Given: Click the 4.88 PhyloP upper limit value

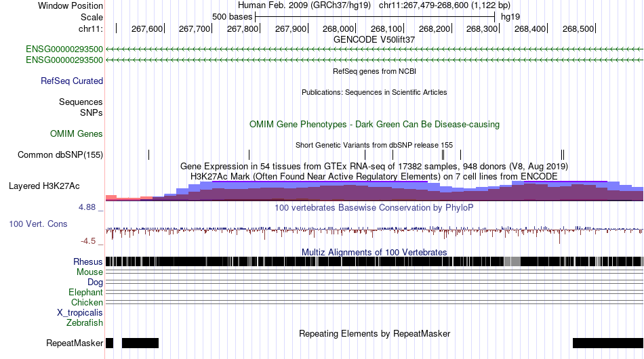Looking at the screenshot, I should pos(87,207).
